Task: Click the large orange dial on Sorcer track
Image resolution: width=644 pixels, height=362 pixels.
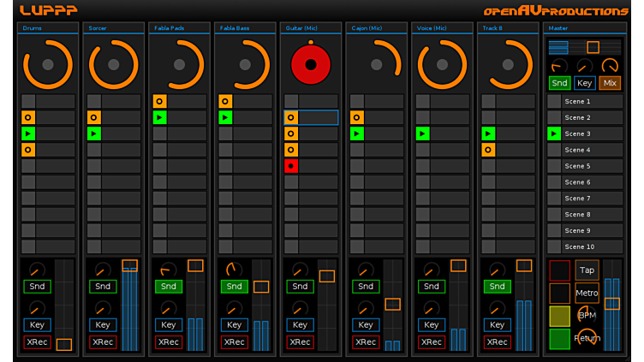Action: pos(113,65)
